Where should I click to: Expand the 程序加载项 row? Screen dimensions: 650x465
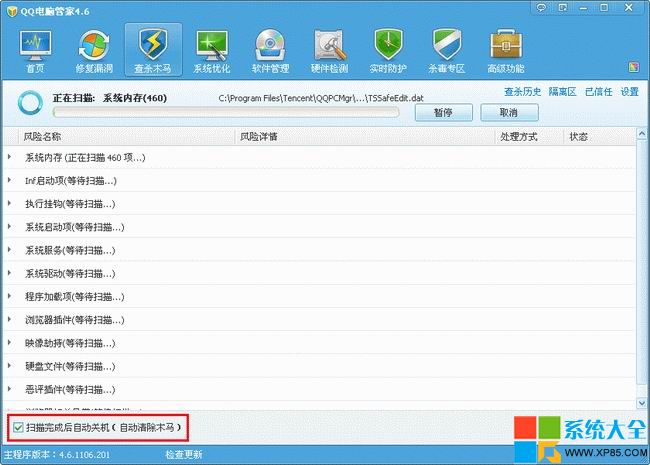tap(10, 296)
